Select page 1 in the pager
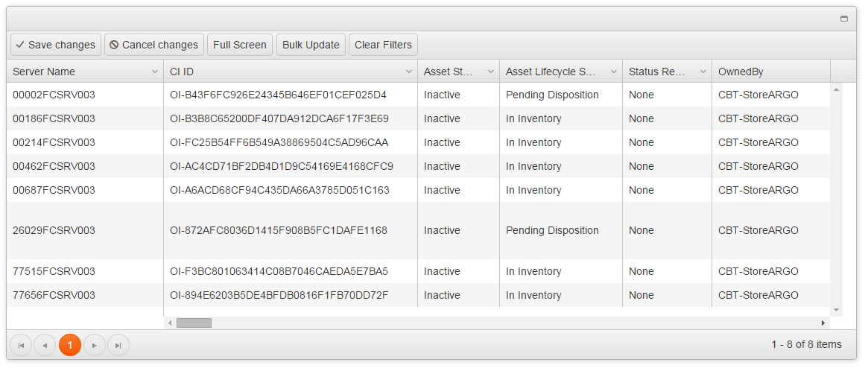 (69, 345)
